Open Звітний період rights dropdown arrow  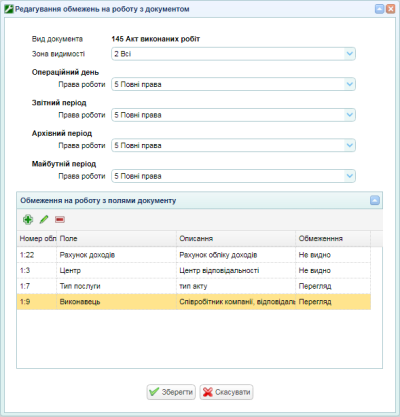[350, 115]
